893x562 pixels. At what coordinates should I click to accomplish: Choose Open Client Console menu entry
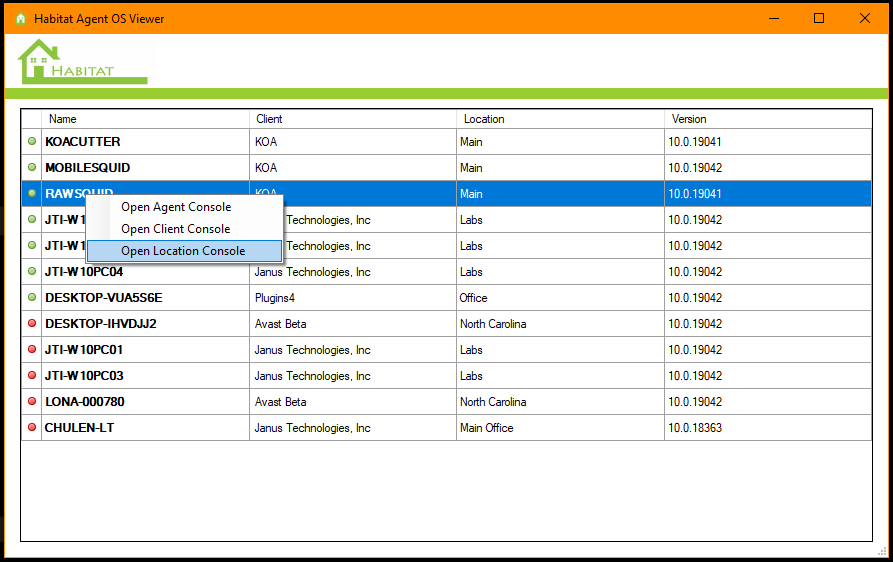pos(176,229)
